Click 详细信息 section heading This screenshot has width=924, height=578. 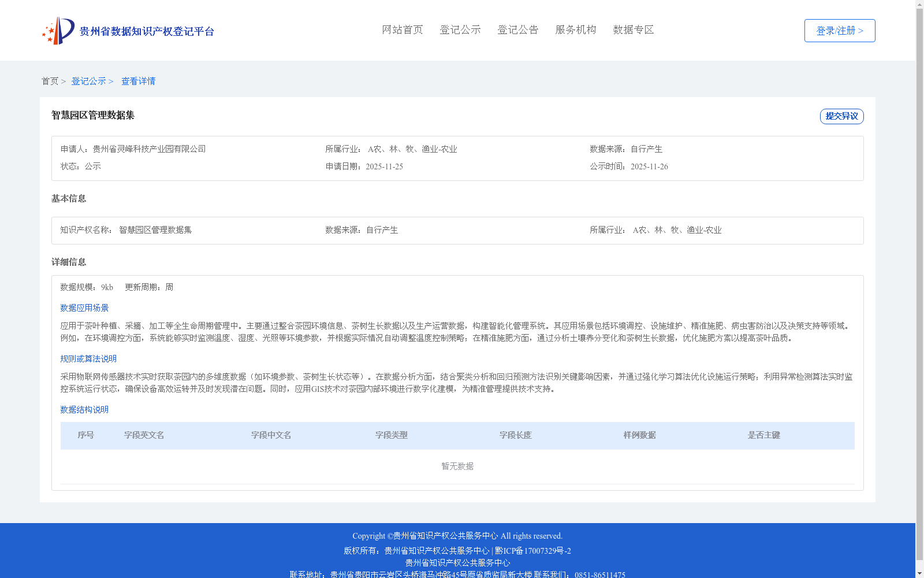[69, 262]
